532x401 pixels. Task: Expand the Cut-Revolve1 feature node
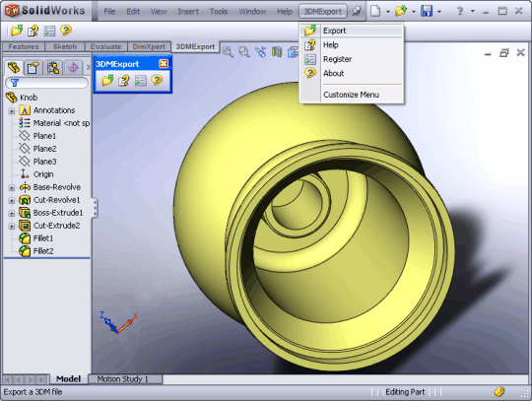12,201
